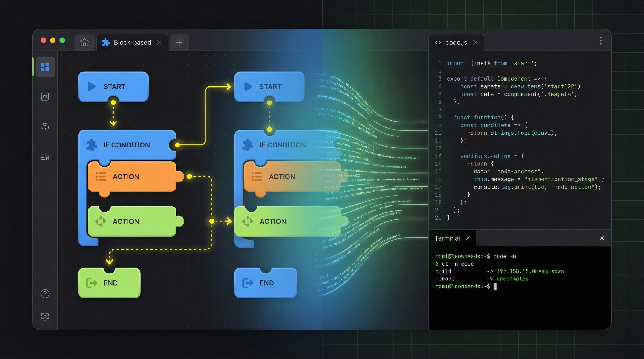Click the code brackets icon on code.js tab

438,43
